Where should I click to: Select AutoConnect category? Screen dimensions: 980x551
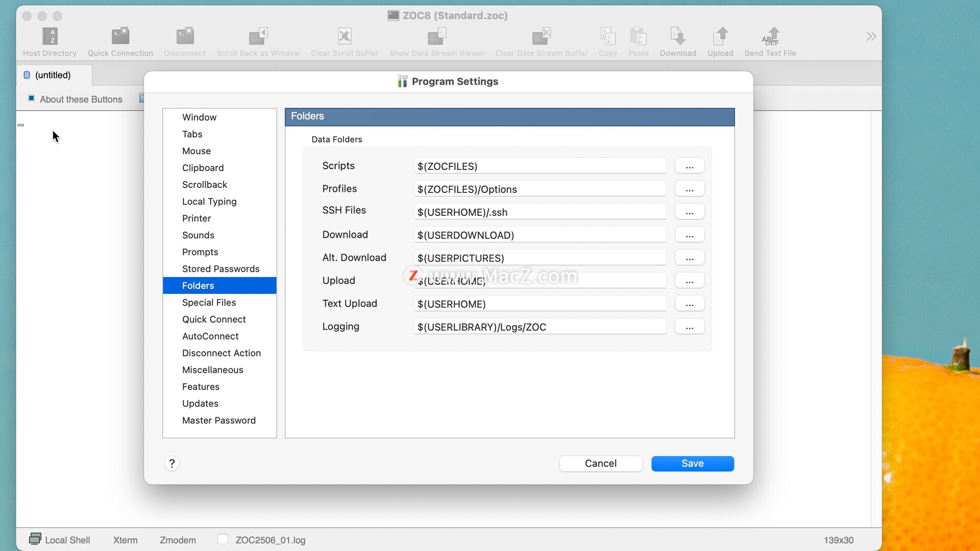(219, 336)
